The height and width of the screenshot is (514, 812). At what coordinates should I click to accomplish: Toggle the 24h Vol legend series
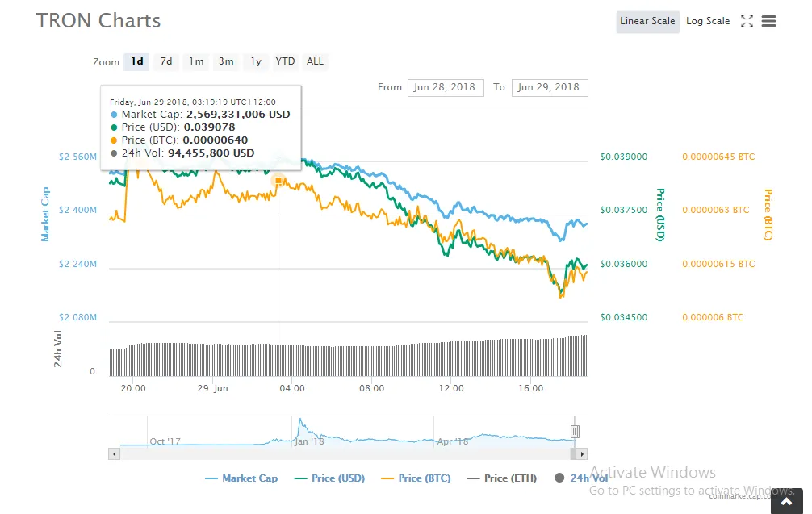coord(581,478)
